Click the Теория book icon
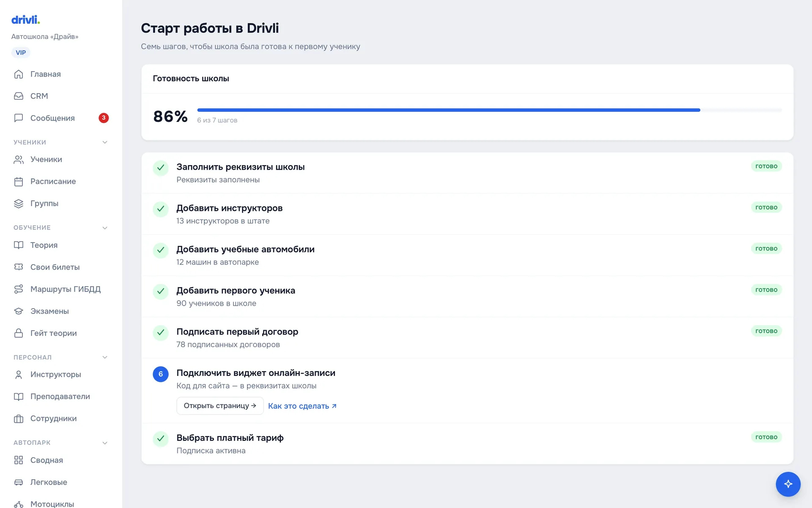This screenshot has height=508, width=812. click(19, 245)
